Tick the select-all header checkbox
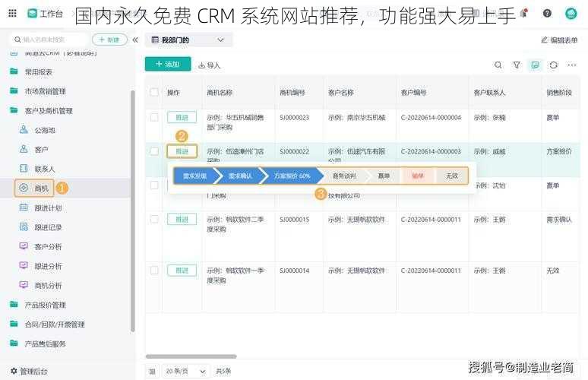 point(154,92)
